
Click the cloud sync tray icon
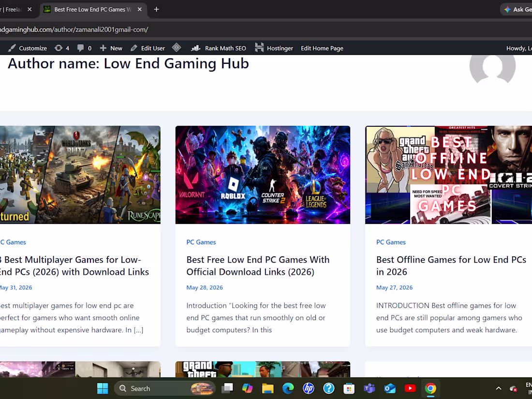pos(513,388)
